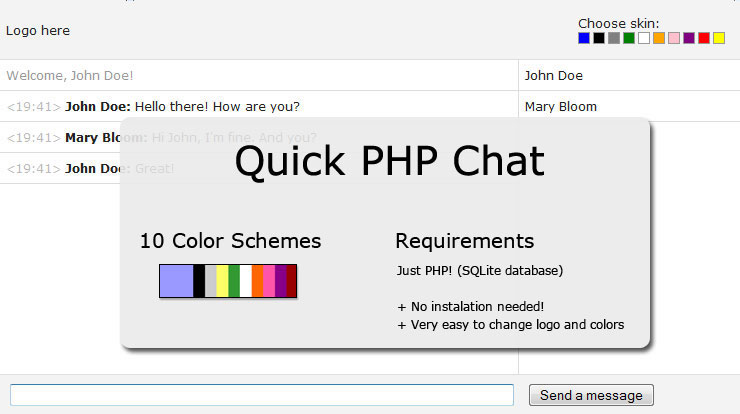Viewport: 740px width, 414px height.
Task: Click '+ No instalation needed!' line
Action: click(471, 307)
